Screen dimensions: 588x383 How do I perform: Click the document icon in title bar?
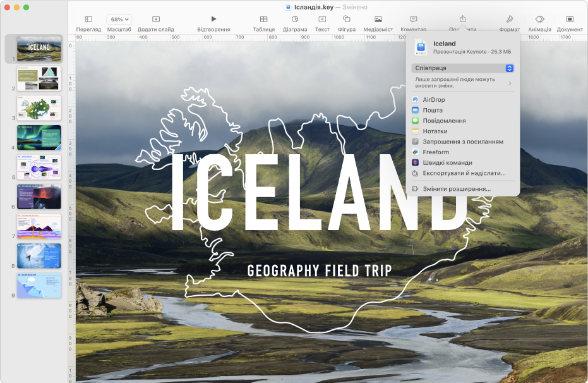tap(289, 7)
